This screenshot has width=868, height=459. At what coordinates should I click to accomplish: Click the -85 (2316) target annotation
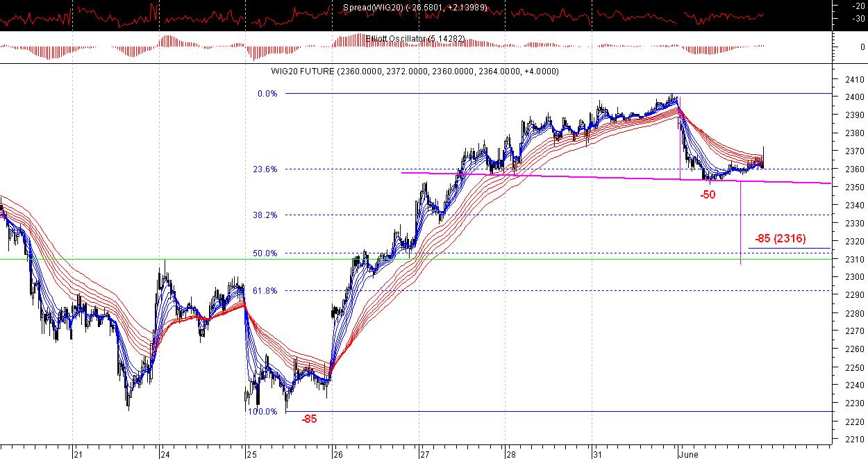pos(780,239)
